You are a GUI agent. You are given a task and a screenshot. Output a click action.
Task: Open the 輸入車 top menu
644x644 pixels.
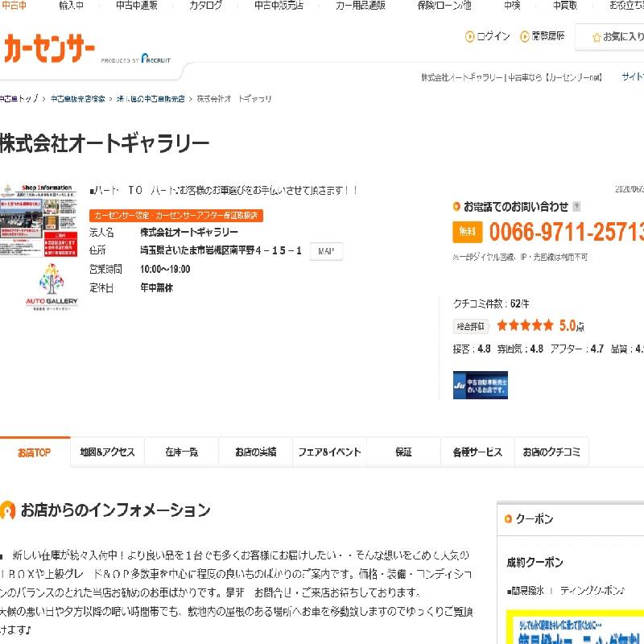[x=71, y=6]
